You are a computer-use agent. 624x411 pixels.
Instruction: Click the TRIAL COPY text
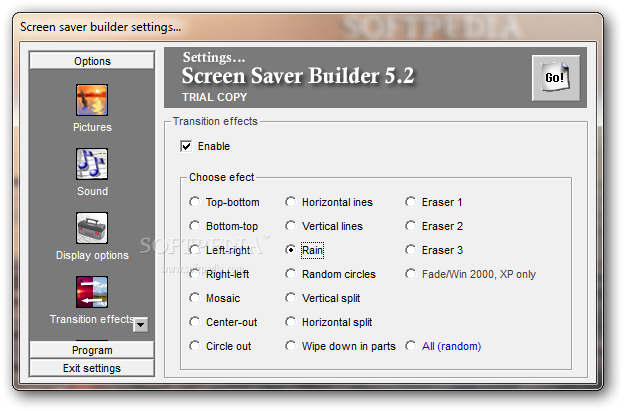pos(214,97)
